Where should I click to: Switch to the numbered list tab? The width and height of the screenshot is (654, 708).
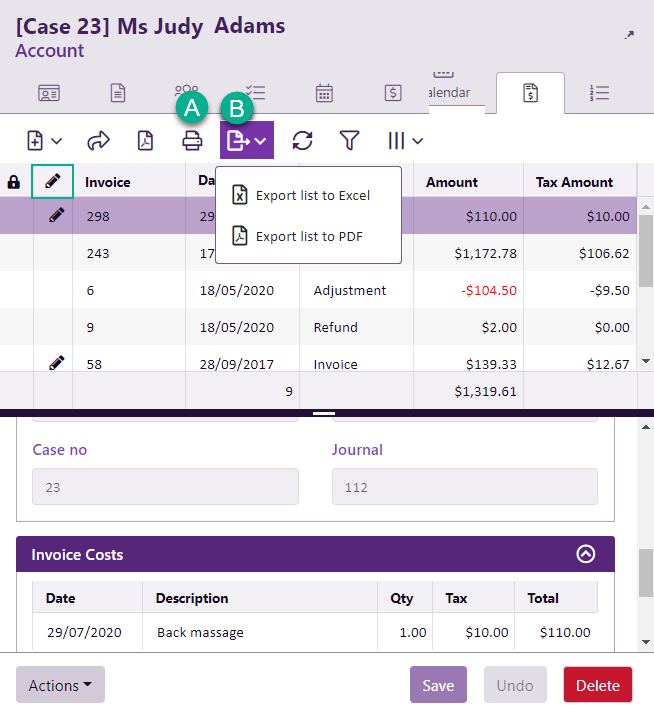600,93
